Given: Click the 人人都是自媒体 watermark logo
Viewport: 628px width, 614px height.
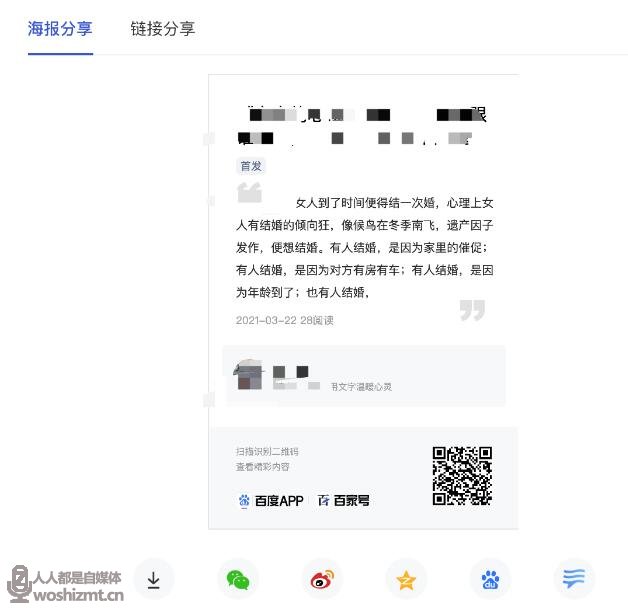Looking at the screenshot, I should tap(66, 584).
